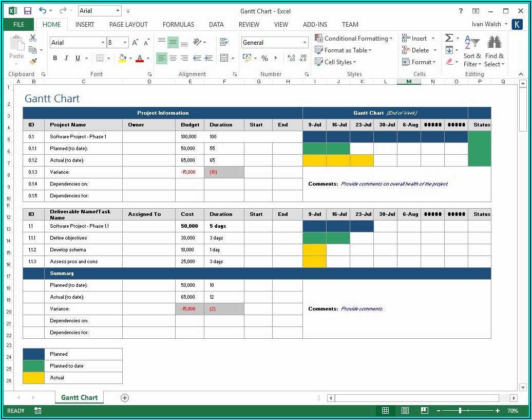Click the Increase Font Size icon
This screenshot has height=420, width=532.
click(x=135, y=43)
